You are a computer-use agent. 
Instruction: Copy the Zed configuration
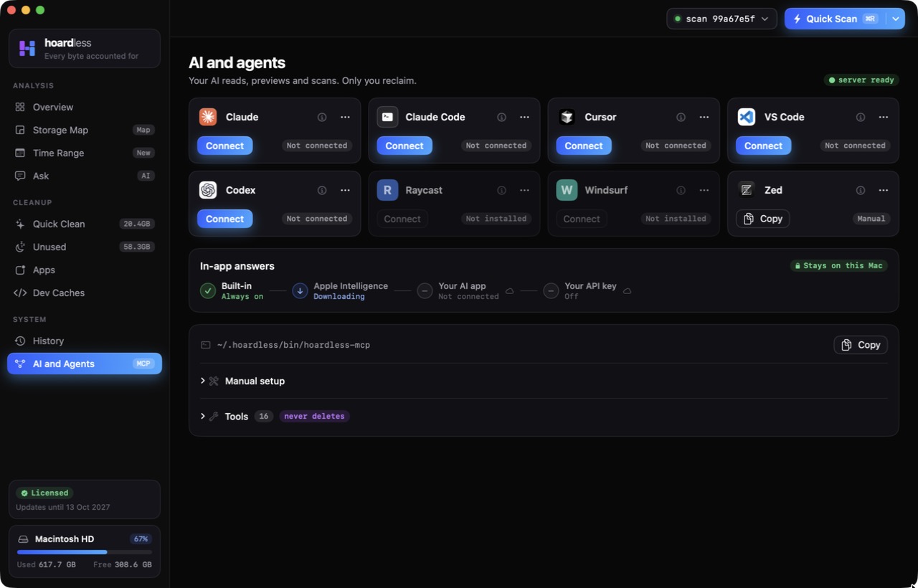(762, 219)
